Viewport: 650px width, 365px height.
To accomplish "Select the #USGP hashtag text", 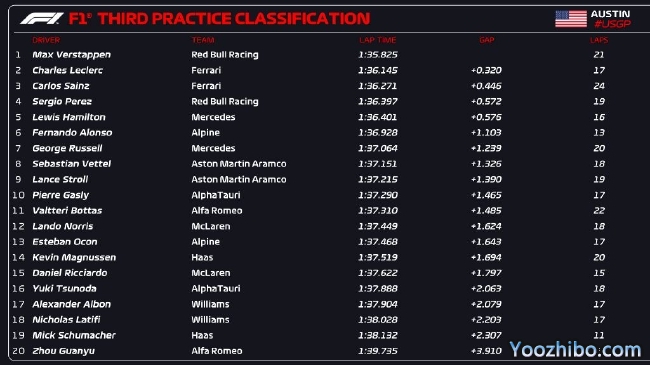I will [x=612, y=24].
